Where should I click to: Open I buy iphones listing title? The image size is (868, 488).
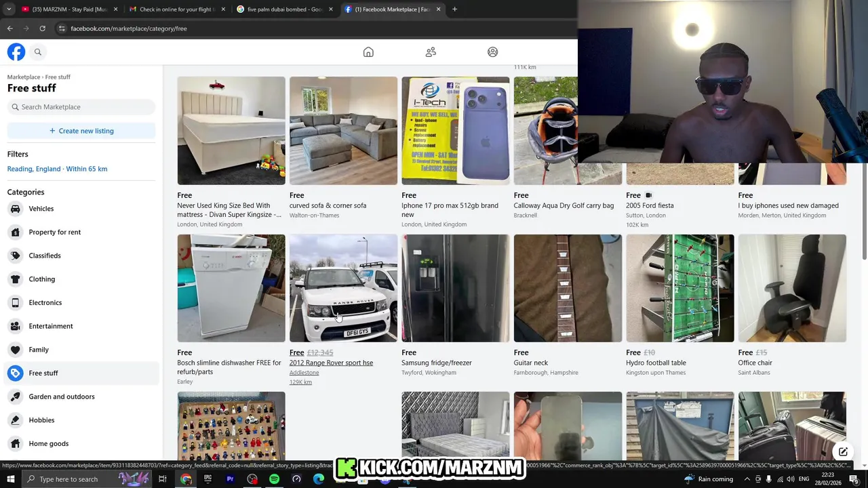[789, 205]
